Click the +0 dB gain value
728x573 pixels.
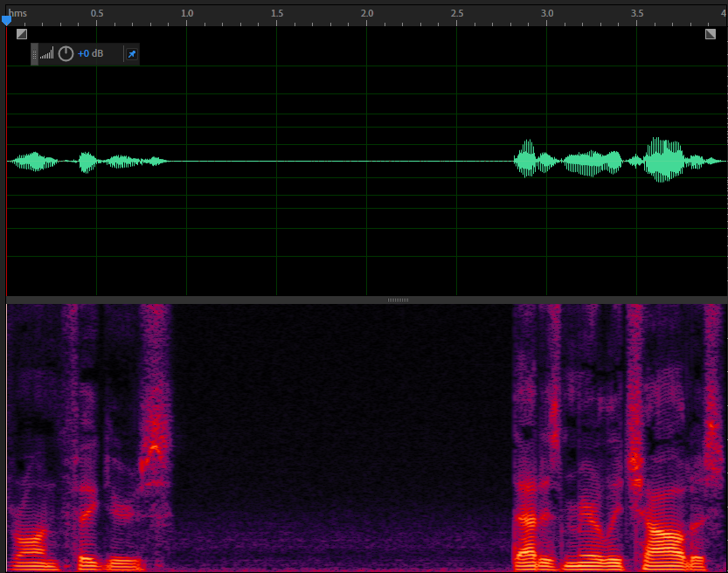(x=90, y=54)
